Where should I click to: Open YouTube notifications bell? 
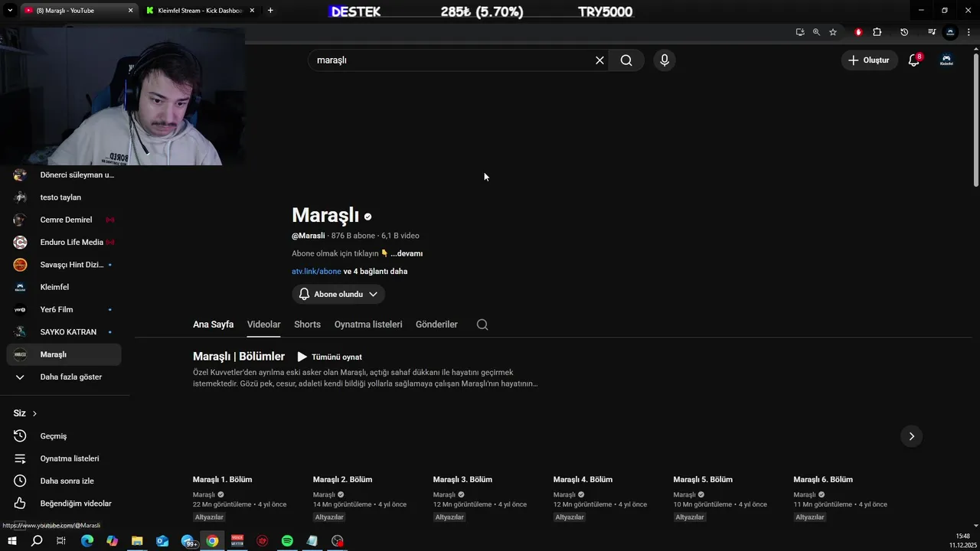click(x=914, y=60)
